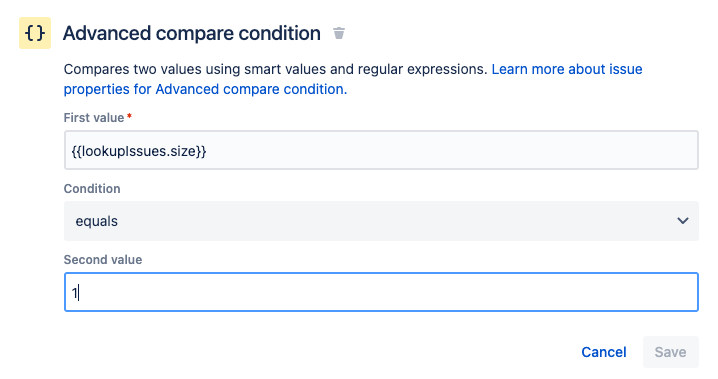This screenshot has height=379, width=718.
Task: Follow the 'properties for Advanced compare condition' link text
Action: coord(205,89)
